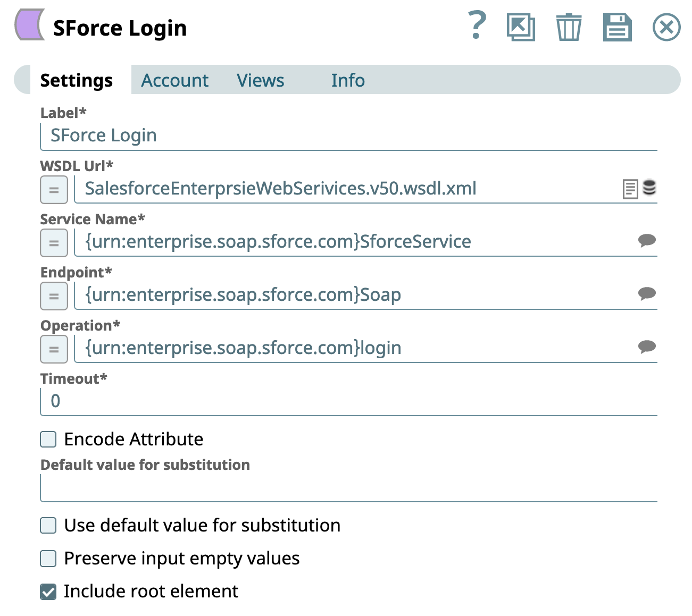Viewport: 692px width, 616px height.
Task: Show Operation suggestions bubble
Action: tap(647, 347)
